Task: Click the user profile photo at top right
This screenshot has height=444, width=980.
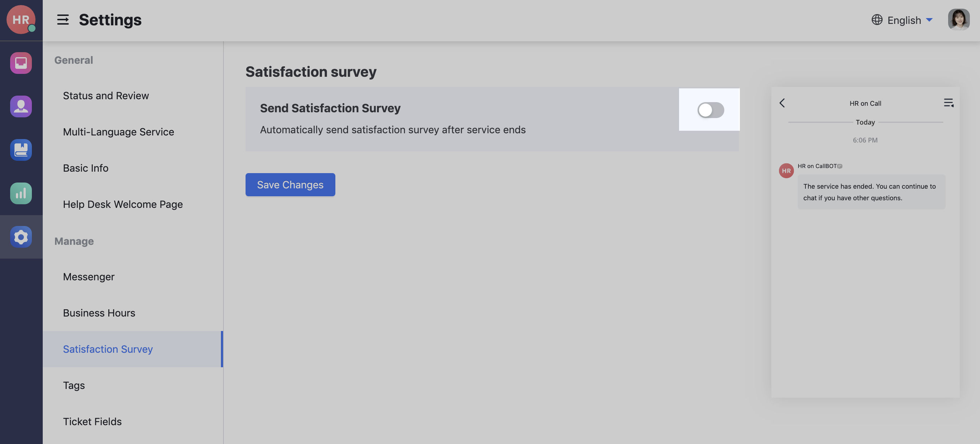Action: tap(959, 20)
